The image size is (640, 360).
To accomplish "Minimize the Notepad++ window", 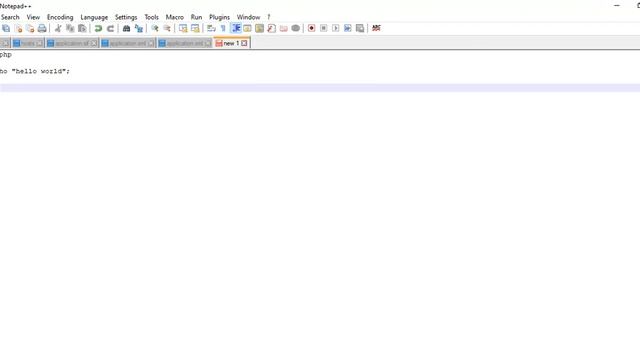I will tap(617, 6).
